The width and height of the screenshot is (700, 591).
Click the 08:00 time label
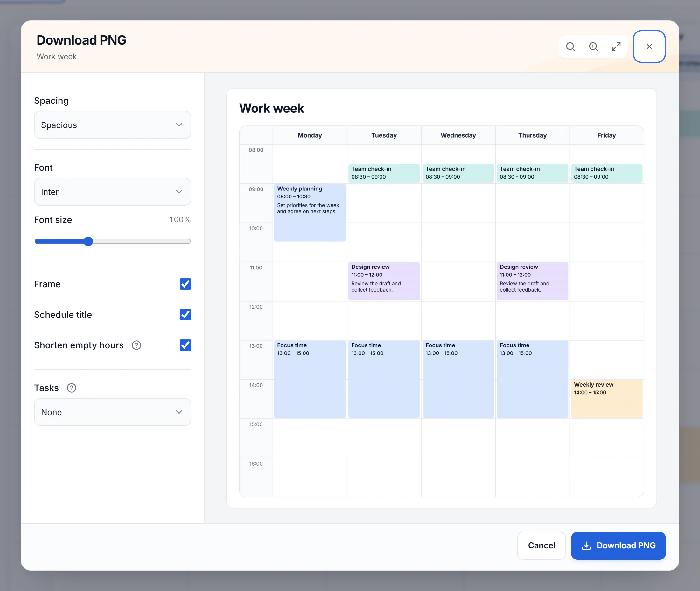point(256,150)
